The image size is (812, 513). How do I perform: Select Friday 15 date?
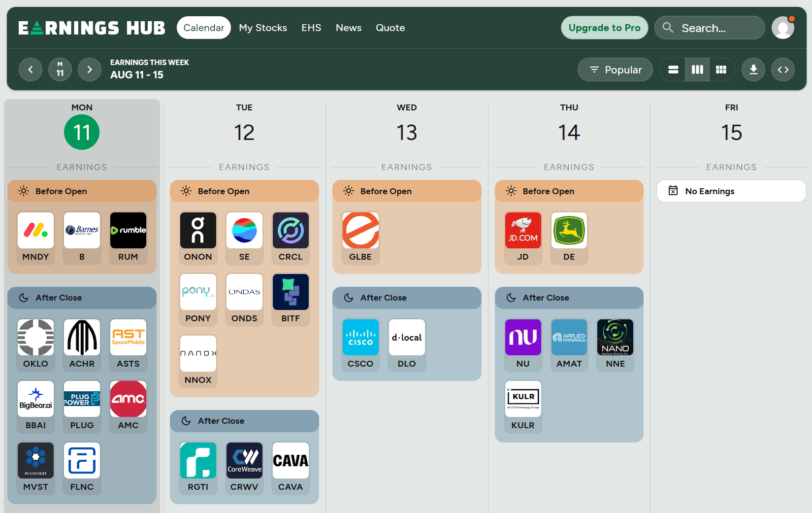tap(732, 133)
